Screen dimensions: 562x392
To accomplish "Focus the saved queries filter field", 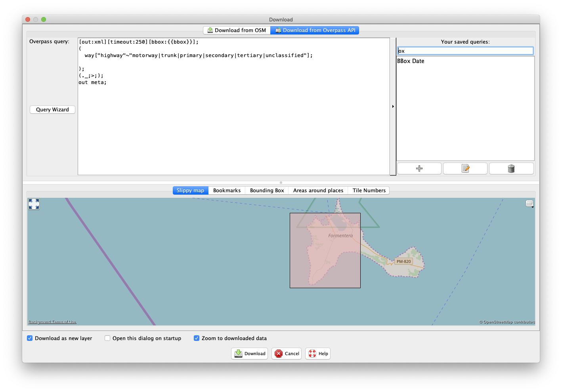I will 465,51.
